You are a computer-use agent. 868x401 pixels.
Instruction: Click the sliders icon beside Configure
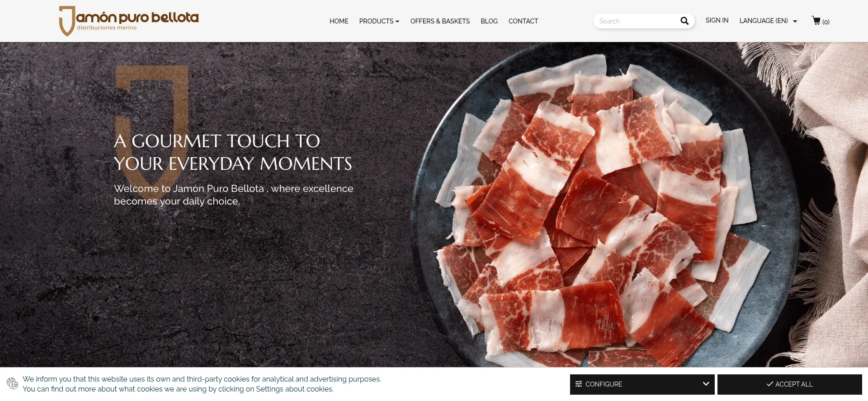point(579,384)
